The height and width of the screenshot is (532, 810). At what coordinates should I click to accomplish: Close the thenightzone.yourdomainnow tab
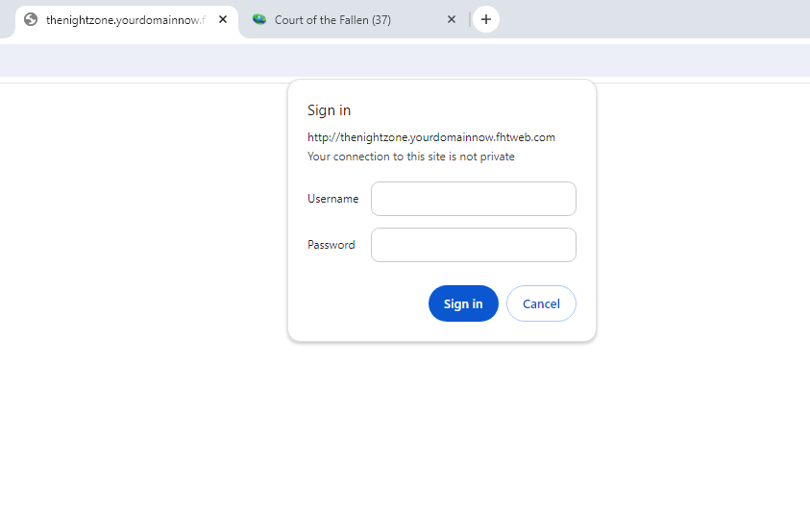[x=223, y=19]
